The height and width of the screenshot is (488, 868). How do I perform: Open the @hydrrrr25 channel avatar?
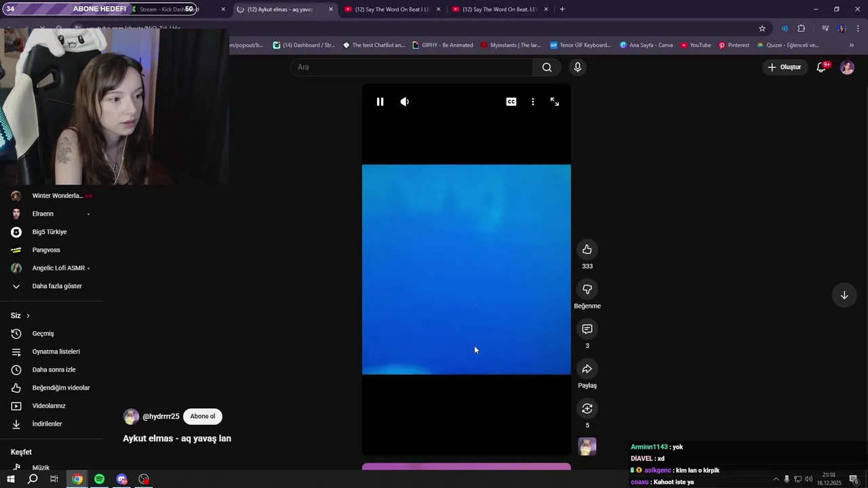coord(131,417)
